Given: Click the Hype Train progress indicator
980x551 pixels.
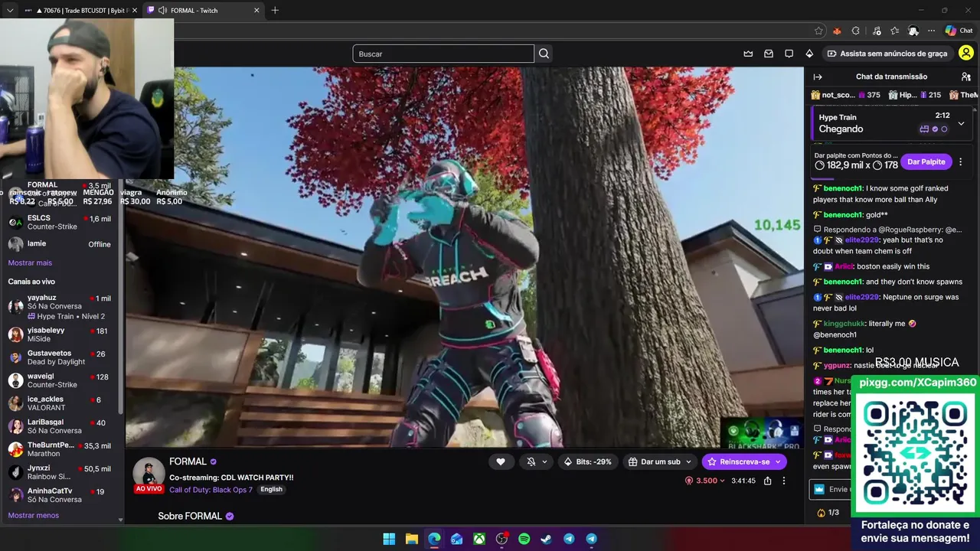Looking at the screenshot, I should click(933, 129).
